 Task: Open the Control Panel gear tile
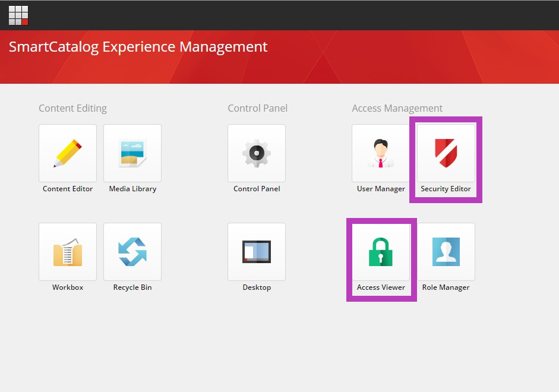pyautogui.click(x=257, y=153)
